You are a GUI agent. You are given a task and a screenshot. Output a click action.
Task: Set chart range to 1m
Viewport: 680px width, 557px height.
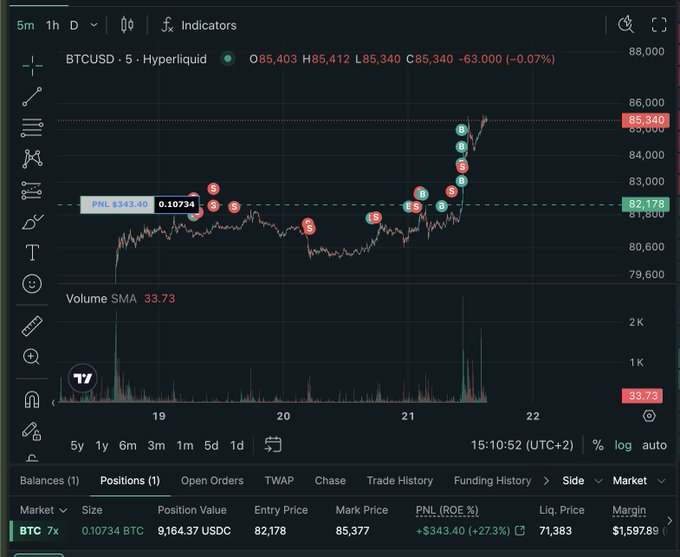point(185,446)
